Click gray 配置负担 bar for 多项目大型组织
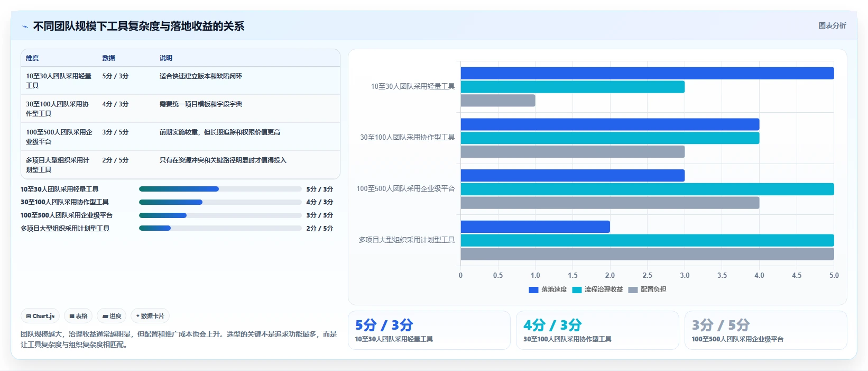868x371 pixels. pos(647,254)
